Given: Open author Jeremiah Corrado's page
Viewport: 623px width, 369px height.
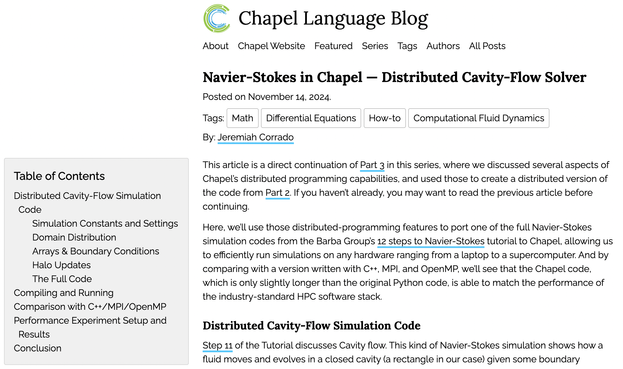Looking at the screenshot, I should click(x=255, y=137).
